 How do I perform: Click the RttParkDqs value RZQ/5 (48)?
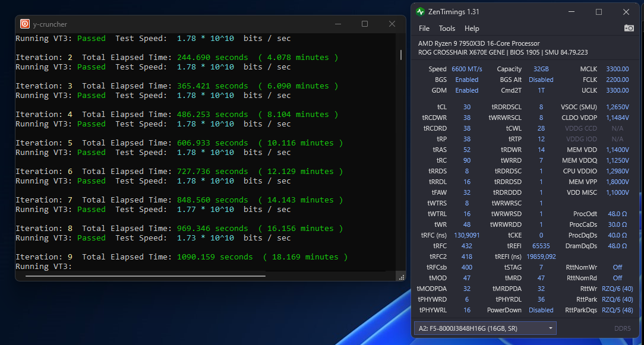617,310
